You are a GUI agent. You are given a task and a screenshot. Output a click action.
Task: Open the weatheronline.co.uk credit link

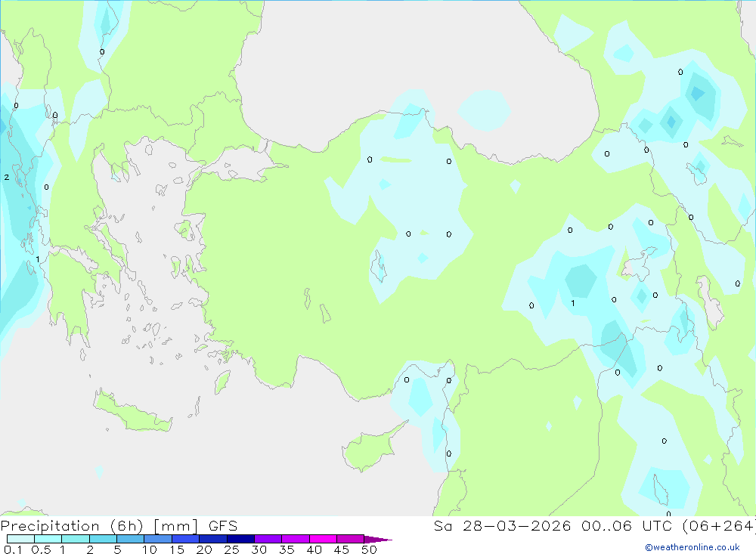tap(692, 547)
